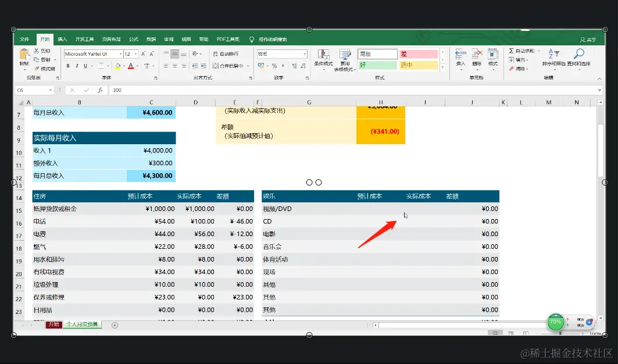Click the cell borders icon
Screen dimensions: 618x364
click(101, 66)
